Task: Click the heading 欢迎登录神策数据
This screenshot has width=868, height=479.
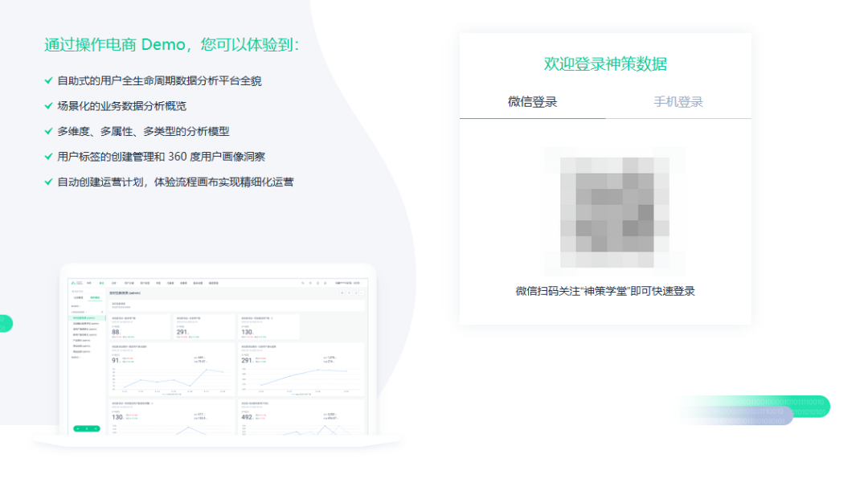Action: (x=605, y=63)
